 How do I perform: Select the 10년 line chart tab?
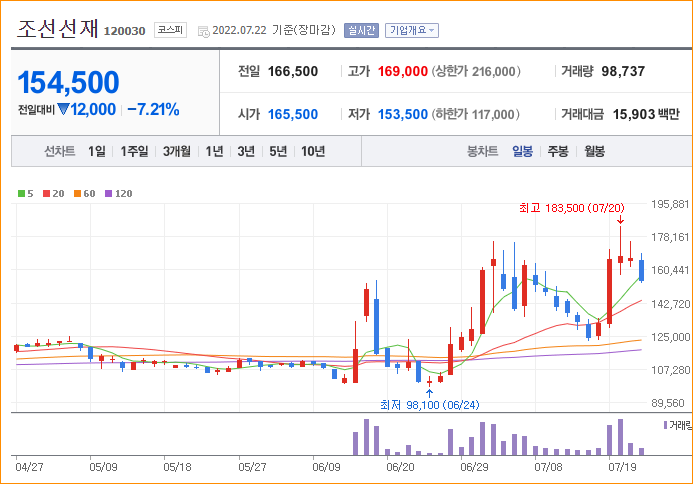tap(313, 151)
